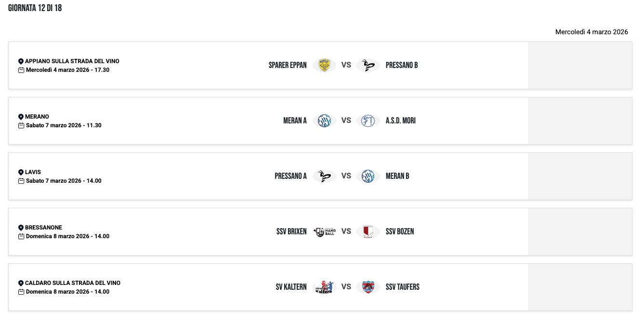
Task: Click the calendar icon for the Lavis match
Action: click(21, 181)
